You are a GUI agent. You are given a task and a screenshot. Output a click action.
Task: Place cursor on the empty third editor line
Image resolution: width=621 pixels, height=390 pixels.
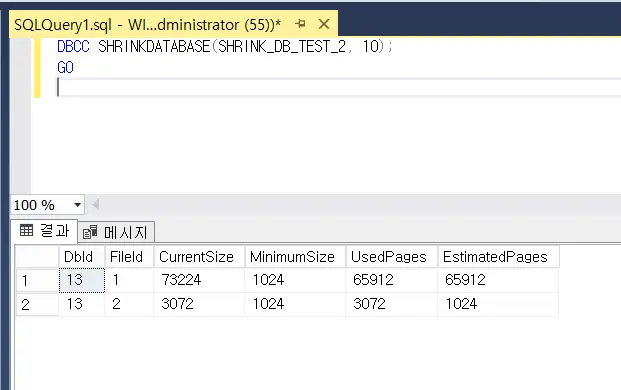click(339, 87)
